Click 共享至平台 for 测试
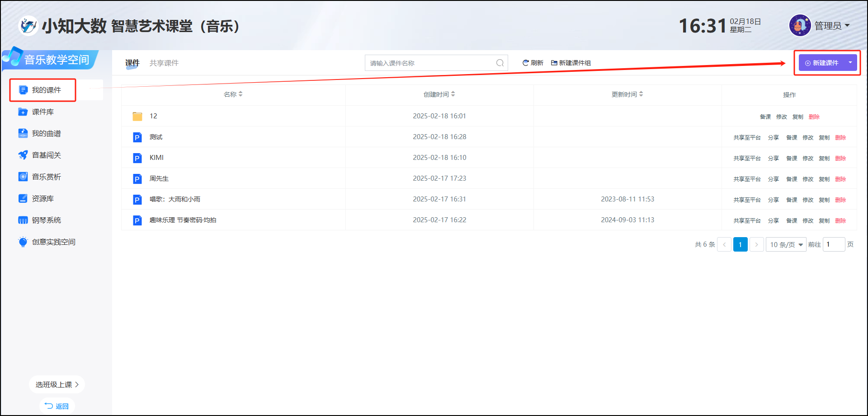The width and height of the screenshot is (868, 416). (747, 137)
